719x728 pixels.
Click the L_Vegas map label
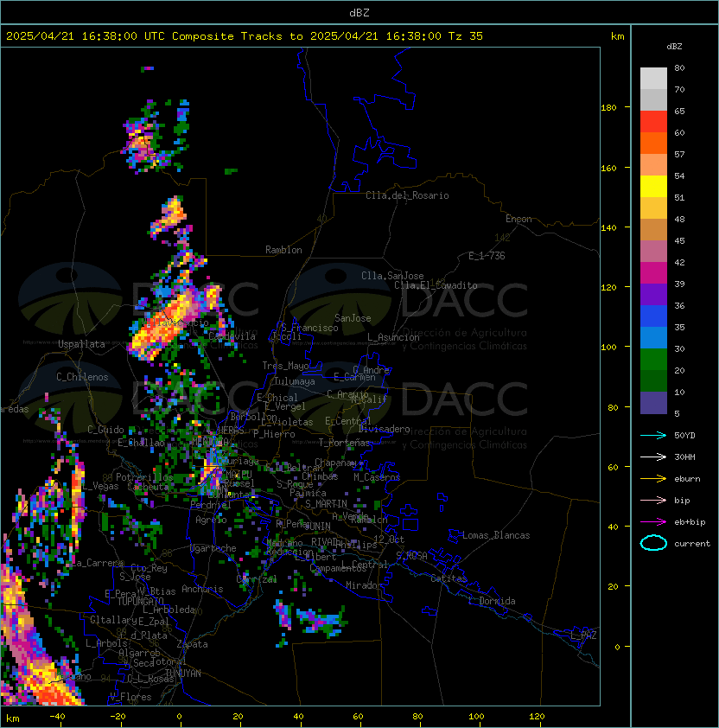point(100,486)
